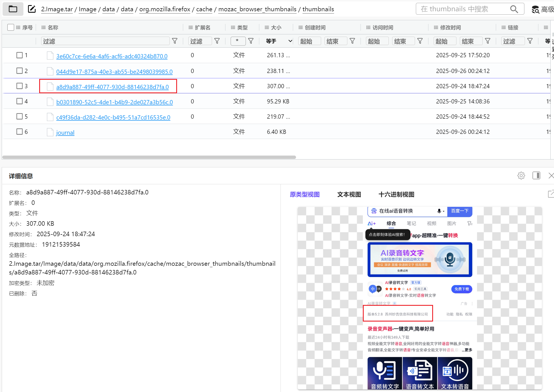Click the filter funnel next to name filter

point(175,41)
